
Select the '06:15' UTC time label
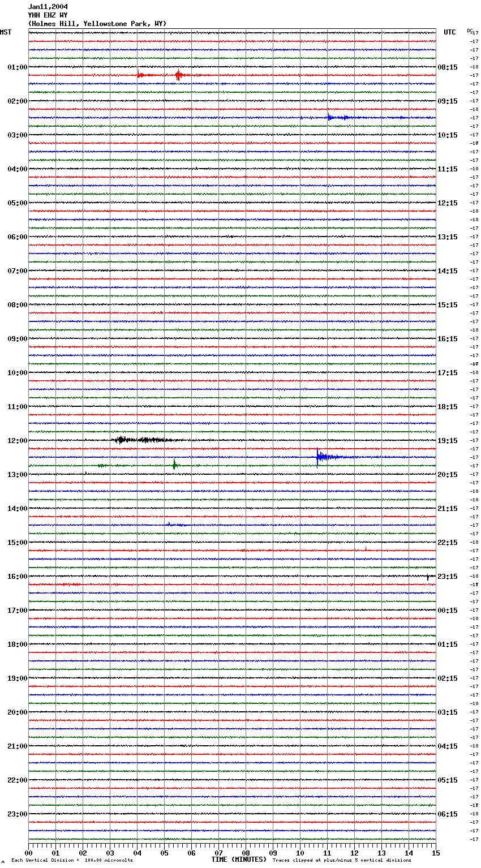pyautogui.click(x=448, y=814)
